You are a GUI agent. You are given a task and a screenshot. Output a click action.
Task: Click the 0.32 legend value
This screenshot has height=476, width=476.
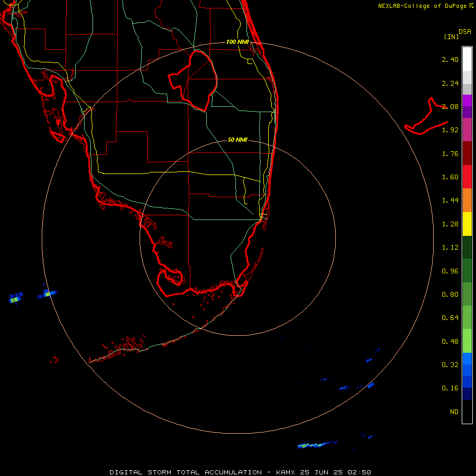coord(450,365)
